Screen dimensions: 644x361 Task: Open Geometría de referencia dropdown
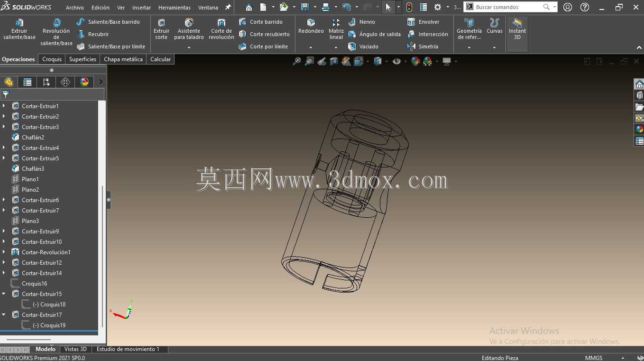pyautogui.click(x=469, y=47)
